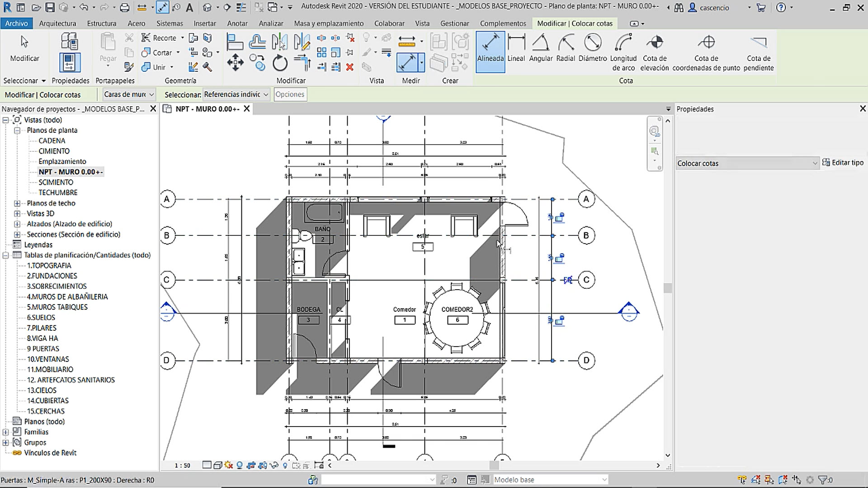Click the Editar tipo button
The height and width of the screenshot is (488, 868).
pyautogui.click(x=843, y=163)
